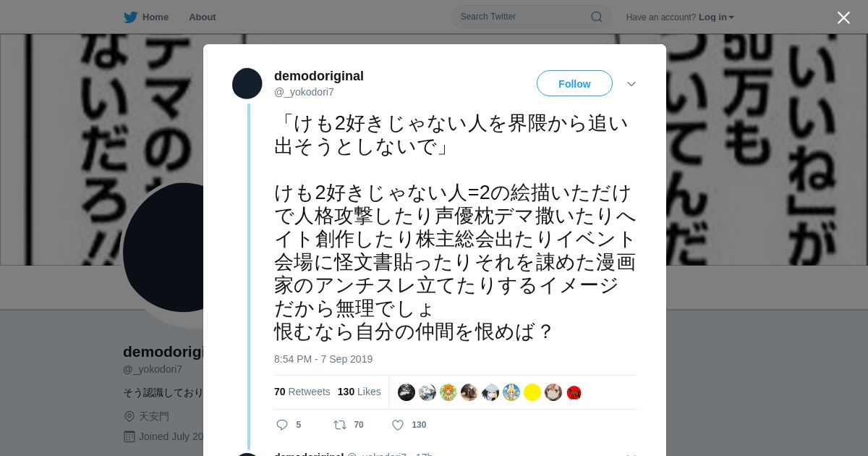Open the Home menu item
This screenshot has height=456, width=868.
pos(146,17)
